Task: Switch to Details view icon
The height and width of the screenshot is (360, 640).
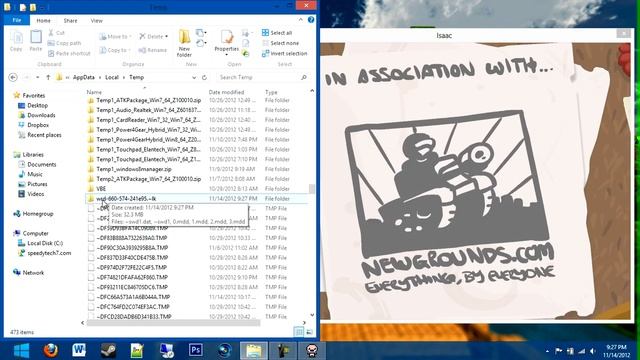Action: coord(299,332)
